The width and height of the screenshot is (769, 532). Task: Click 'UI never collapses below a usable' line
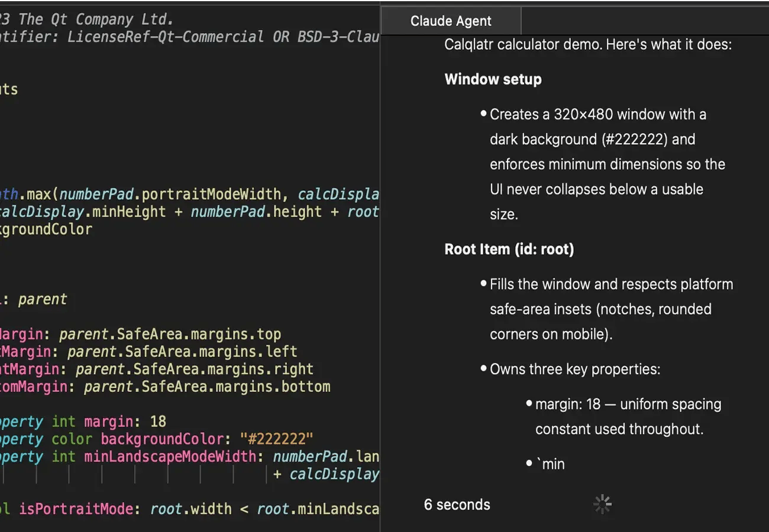596,190
